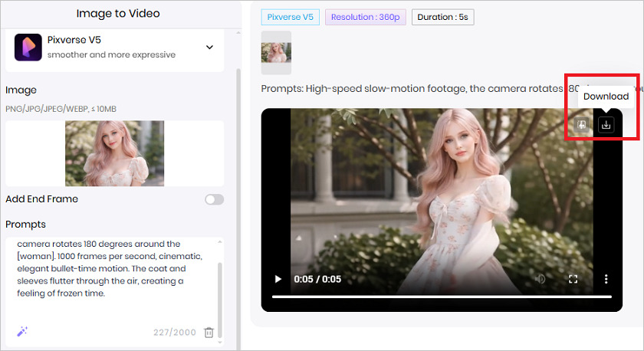
Task: Click the 227/2000 character count
Action: tap(175, 332)
